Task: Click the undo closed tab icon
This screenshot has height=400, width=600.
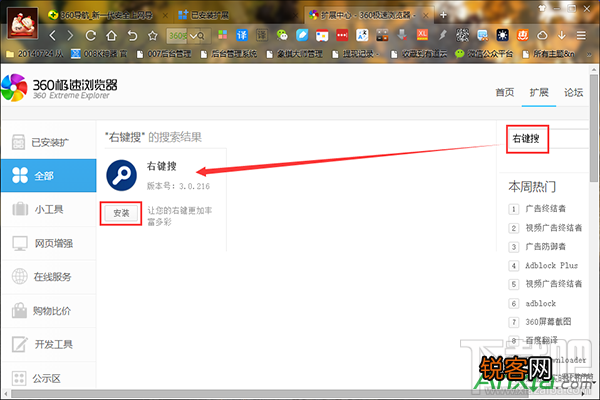Action: click(132, 36)
